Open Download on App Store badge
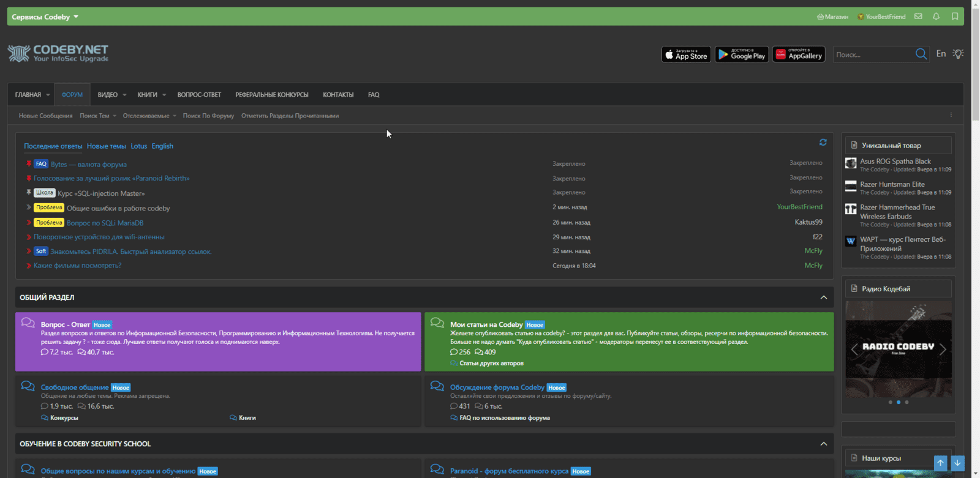The image size is (980, 478). click(x=686, y=54)
